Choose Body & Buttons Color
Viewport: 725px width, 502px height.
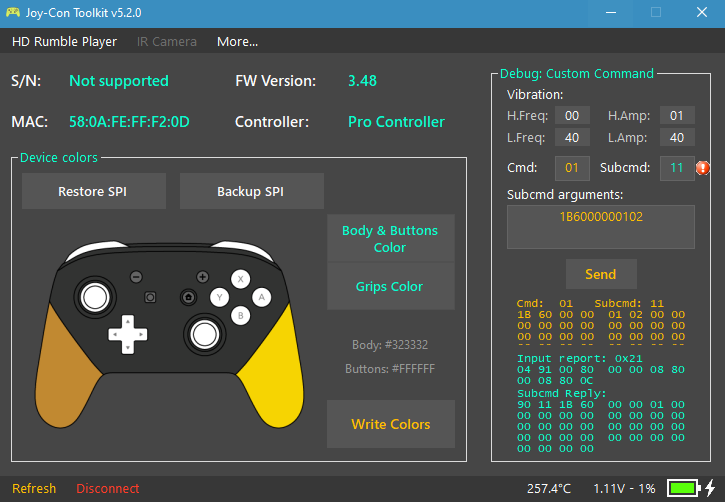(x=390, y=239)
